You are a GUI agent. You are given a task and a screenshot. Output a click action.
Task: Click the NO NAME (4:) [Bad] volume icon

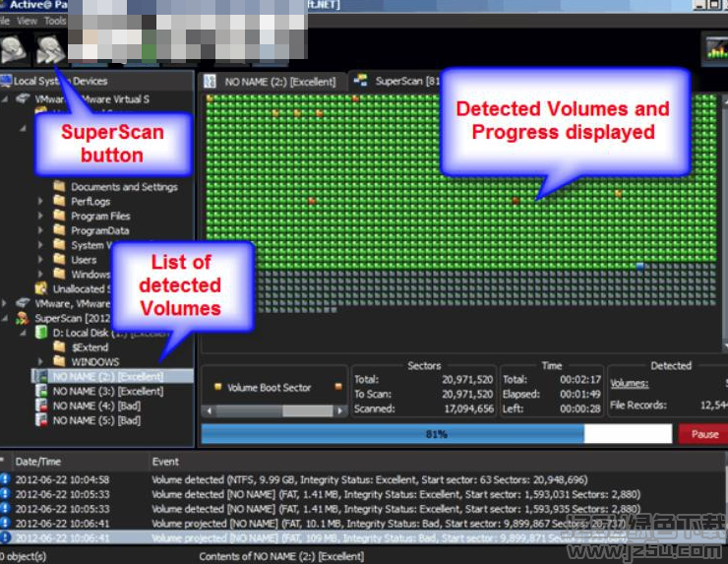point(41,406)
